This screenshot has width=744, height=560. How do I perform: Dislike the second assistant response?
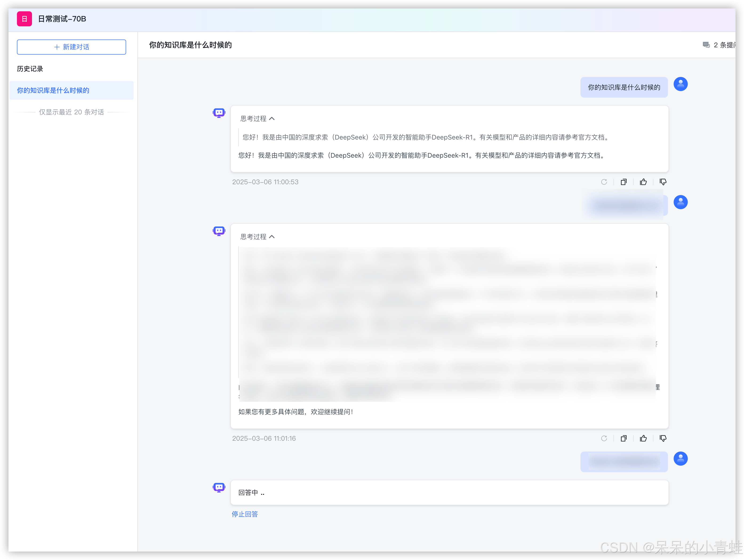(663, 438)
